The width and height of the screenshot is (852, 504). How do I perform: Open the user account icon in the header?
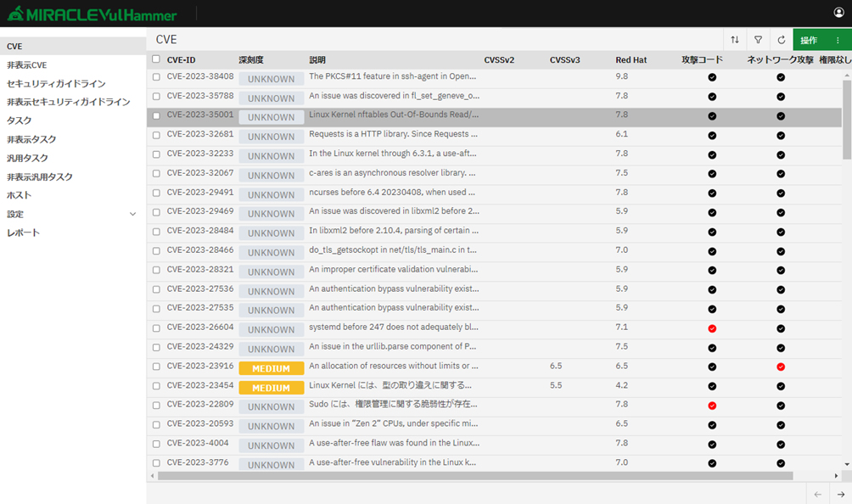point(839,13)
